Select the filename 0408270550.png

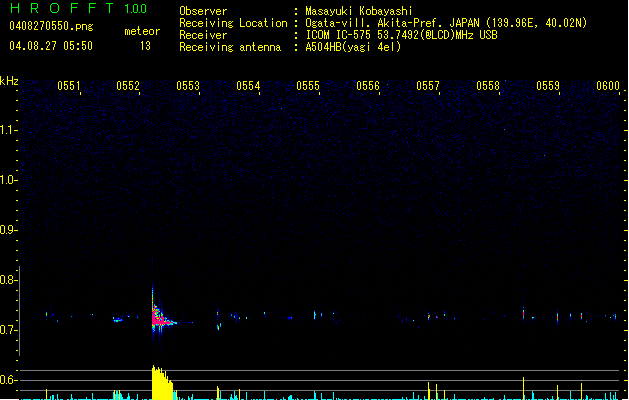click(51, 26)
